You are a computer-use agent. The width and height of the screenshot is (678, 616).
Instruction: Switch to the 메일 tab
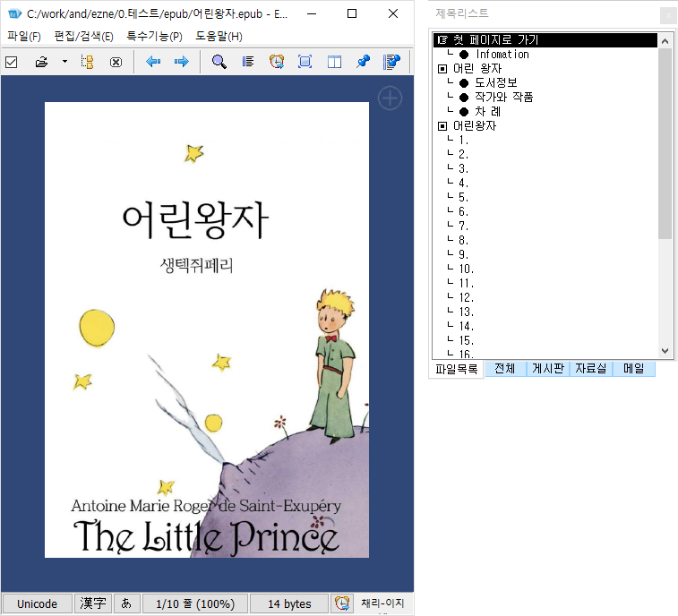click(x=634, y=368)
